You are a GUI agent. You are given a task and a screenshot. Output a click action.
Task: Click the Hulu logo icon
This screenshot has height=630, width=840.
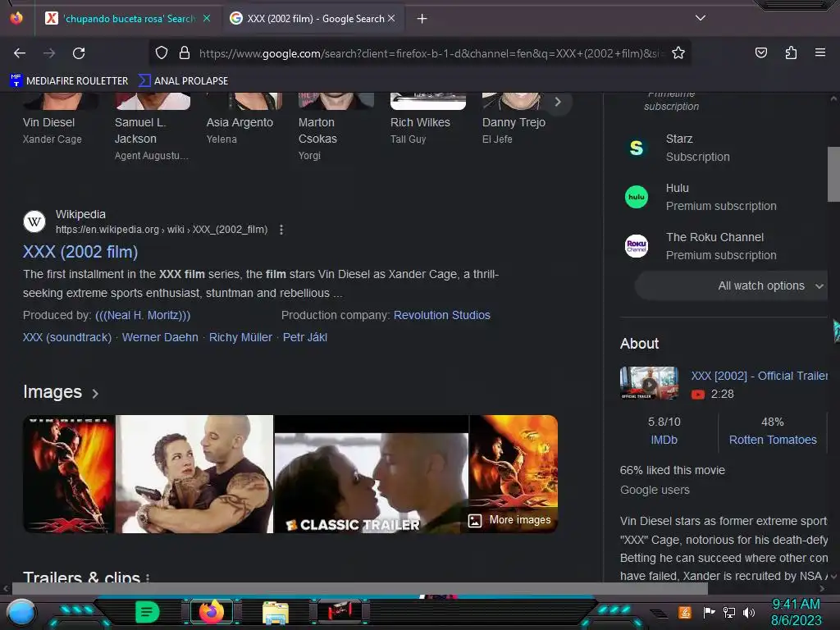[637, 197]
